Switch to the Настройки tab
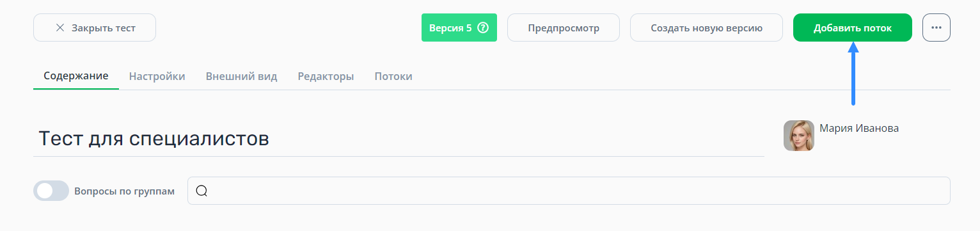The height and width of the screenshot is (231, 980). pyautogui.click(x=157, y=76)
